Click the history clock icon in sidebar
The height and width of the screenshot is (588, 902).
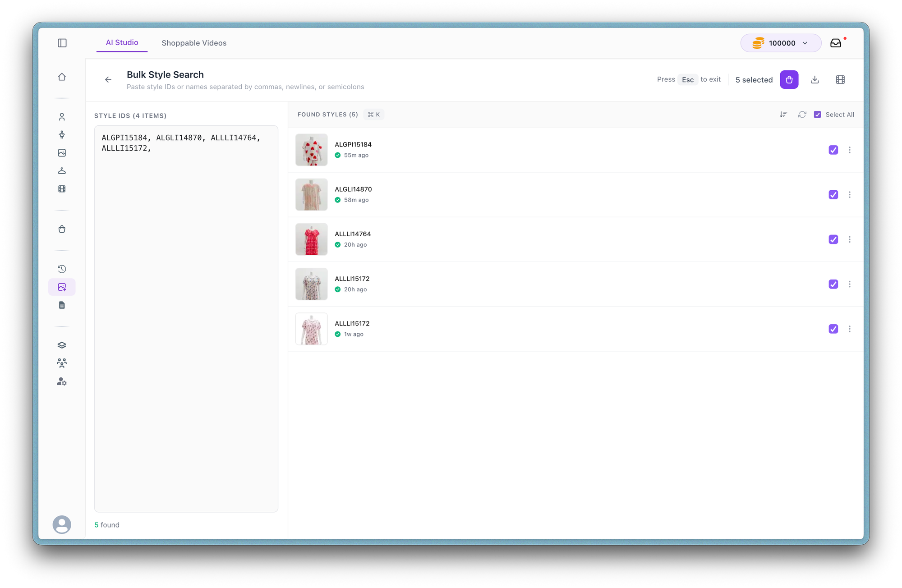point(62,269)
